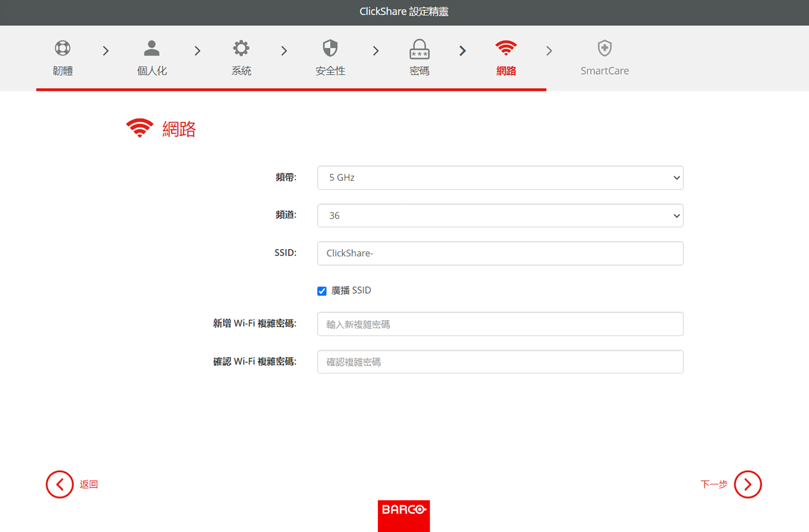This screenshot has height=532, width=809.
Task: Click the 返回 back circle button
Action: pyautogui.click(x=59, y=484)
